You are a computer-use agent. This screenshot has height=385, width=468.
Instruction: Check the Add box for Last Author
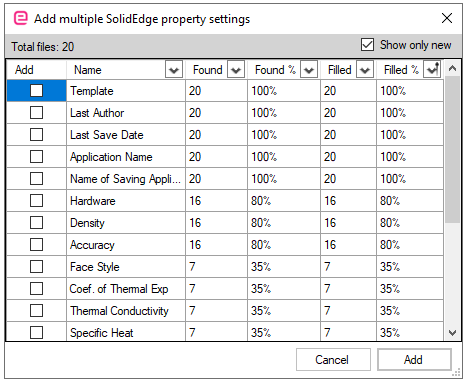coord(36,113)
